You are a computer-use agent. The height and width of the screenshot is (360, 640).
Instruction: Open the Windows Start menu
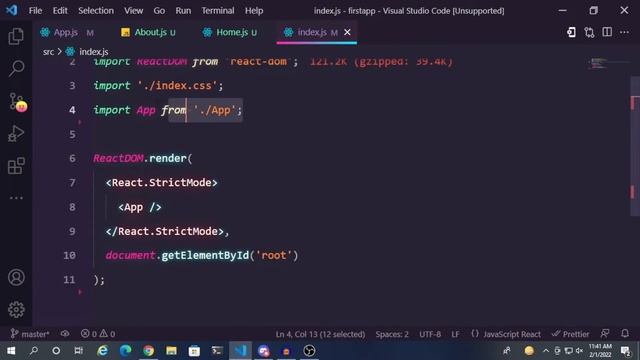11,351
